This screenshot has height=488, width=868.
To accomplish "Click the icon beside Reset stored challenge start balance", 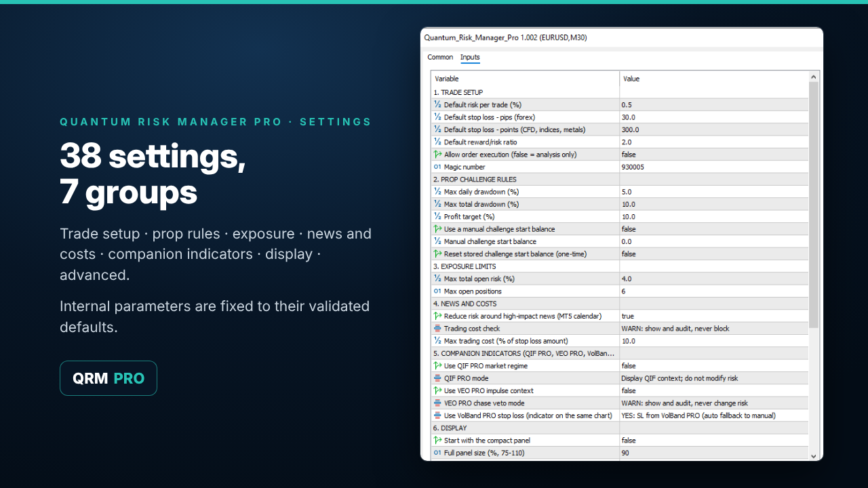I will pos(437,253).
